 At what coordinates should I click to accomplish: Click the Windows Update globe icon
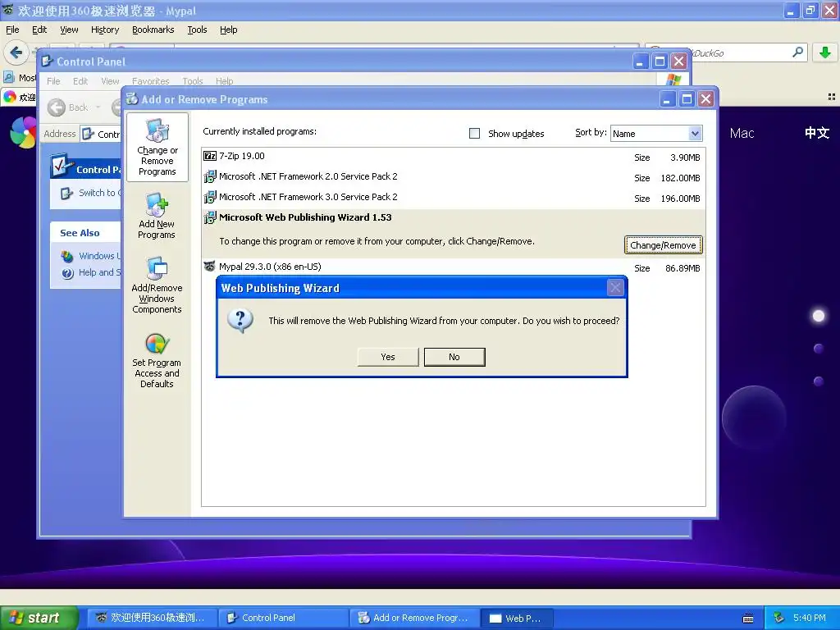click(67, 256)
